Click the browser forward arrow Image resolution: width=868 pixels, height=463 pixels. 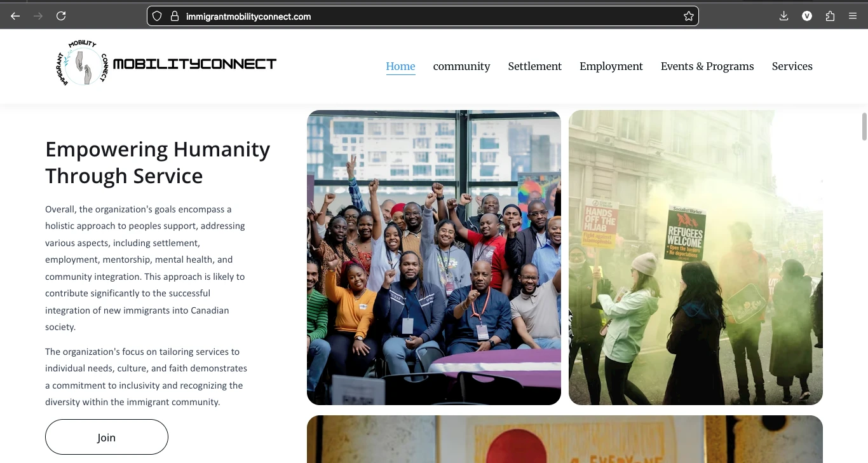[38, 17]
